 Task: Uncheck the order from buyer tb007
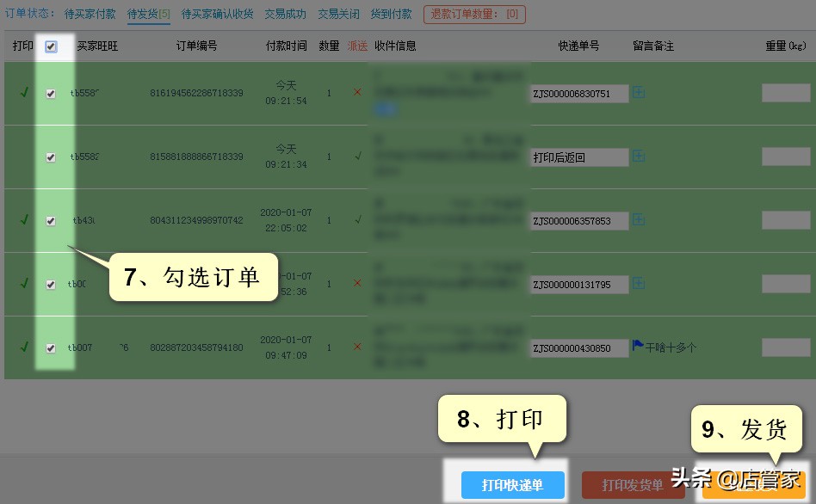coord(52,347)
